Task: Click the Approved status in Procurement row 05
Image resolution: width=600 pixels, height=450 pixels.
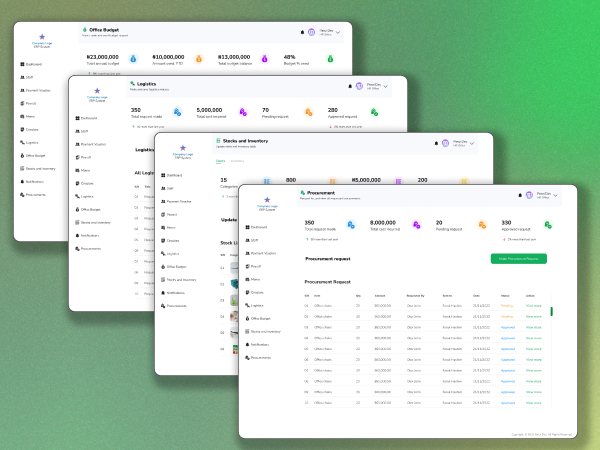Action: click(x=508, y=349)
